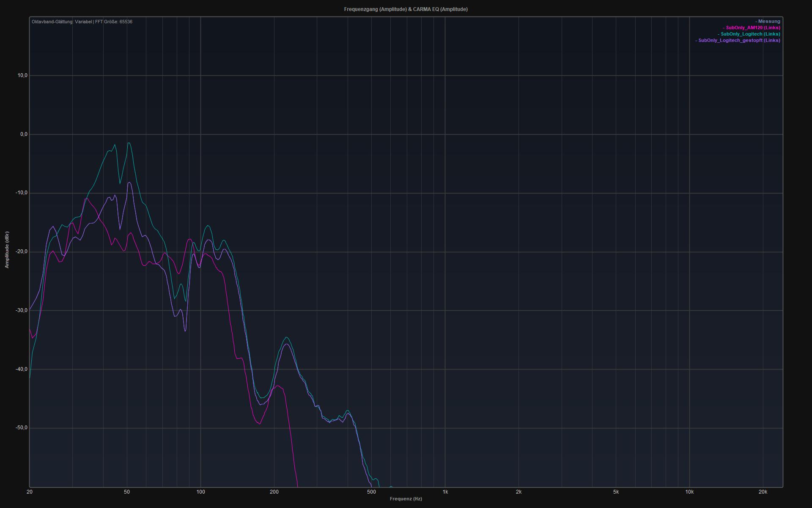This screenshot has width=812, height=508.
Task: Click the Oktavband-Glättung Variabel info text
Action: pos(62,22)
